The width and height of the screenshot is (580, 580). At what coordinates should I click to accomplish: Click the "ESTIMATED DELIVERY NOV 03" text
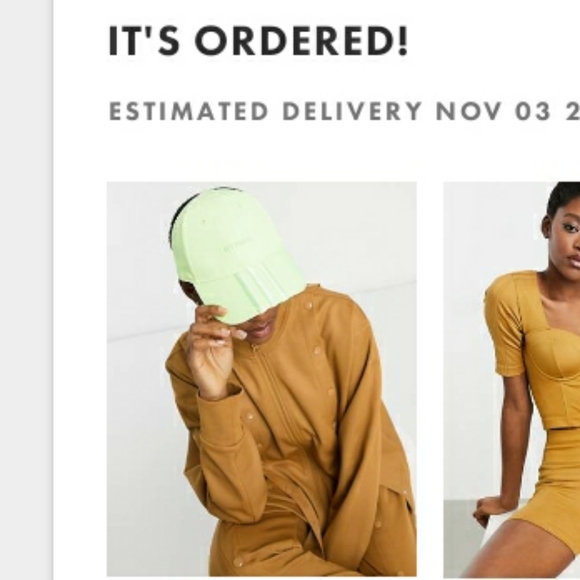[330, 111]
